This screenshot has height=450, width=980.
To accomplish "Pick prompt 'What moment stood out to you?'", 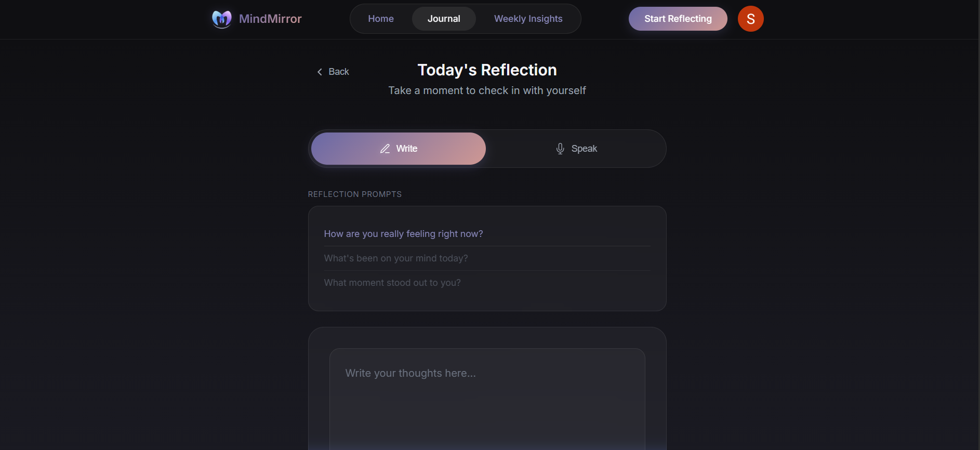I will (x=487, y=283).
